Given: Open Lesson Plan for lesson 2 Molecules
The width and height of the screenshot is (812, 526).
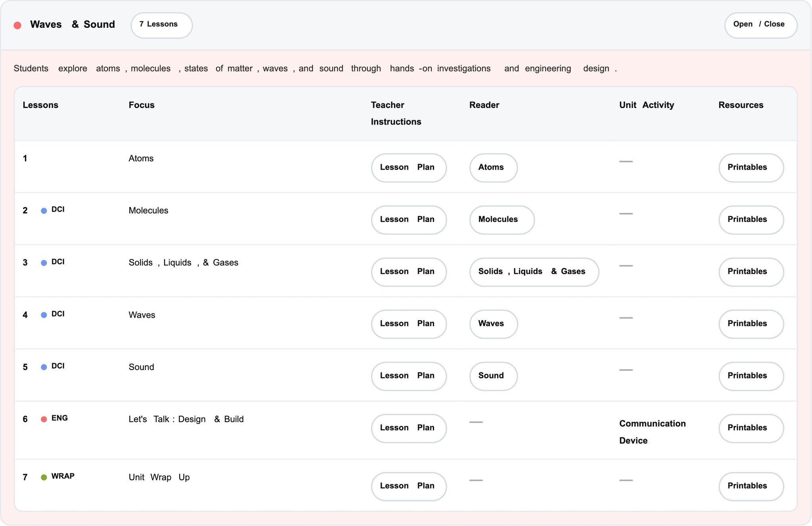Looking at the screenshot, I should tap(409, 220).
